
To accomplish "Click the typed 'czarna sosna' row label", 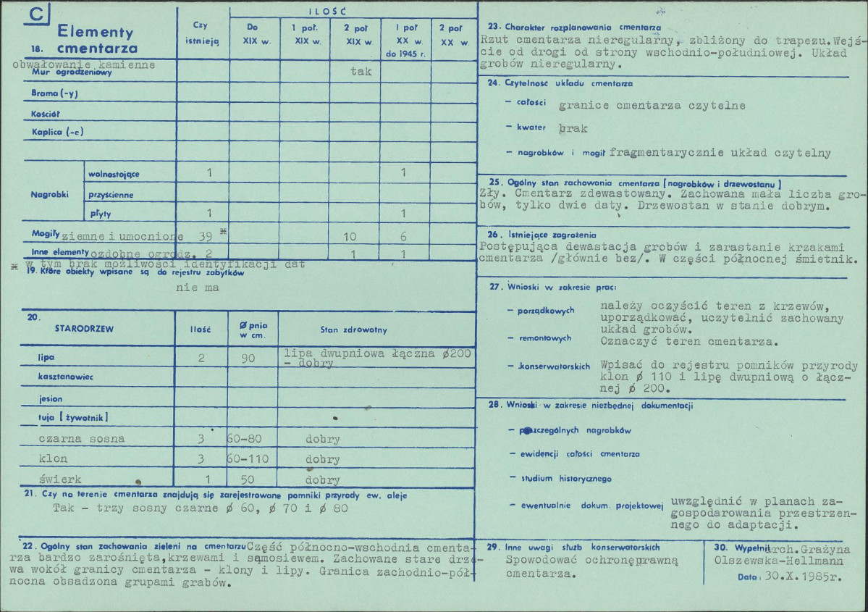I will [x=81, y=439].
